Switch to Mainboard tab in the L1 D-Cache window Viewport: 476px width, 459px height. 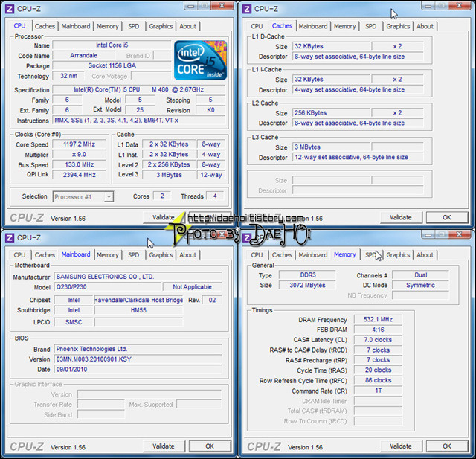(313, 26)
